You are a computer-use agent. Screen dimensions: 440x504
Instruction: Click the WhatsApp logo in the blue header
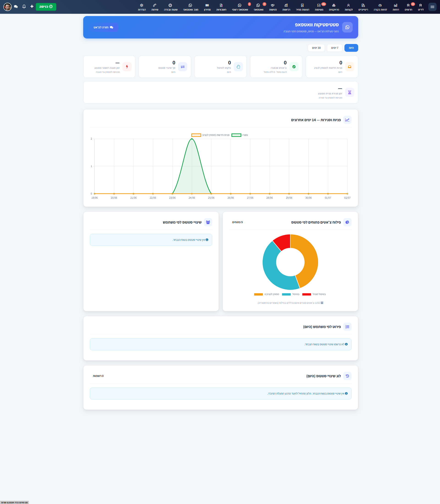click(347, 27)
